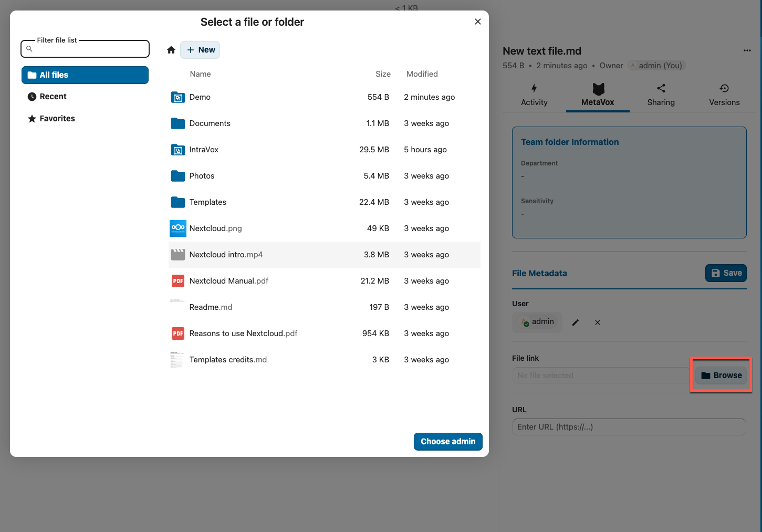
Task: Click the Choose admin button
Action: [x=448, y=442]
